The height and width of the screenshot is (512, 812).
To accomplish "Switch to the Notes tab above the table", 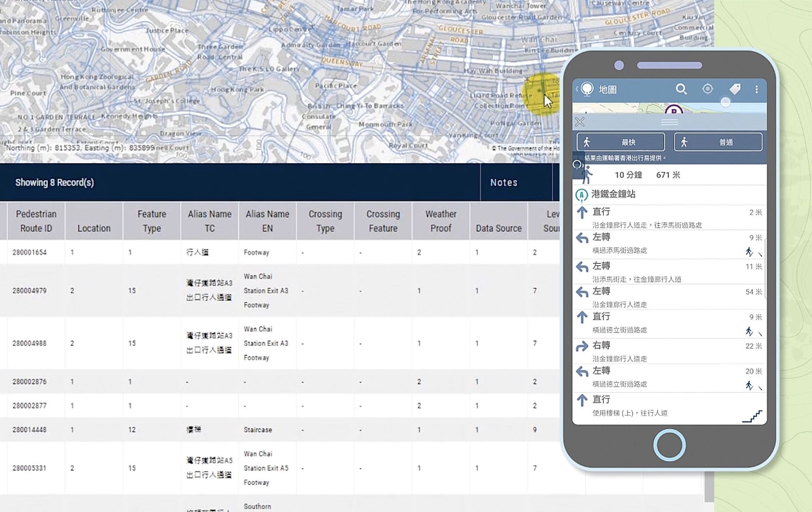I will [x=504, y=182].
